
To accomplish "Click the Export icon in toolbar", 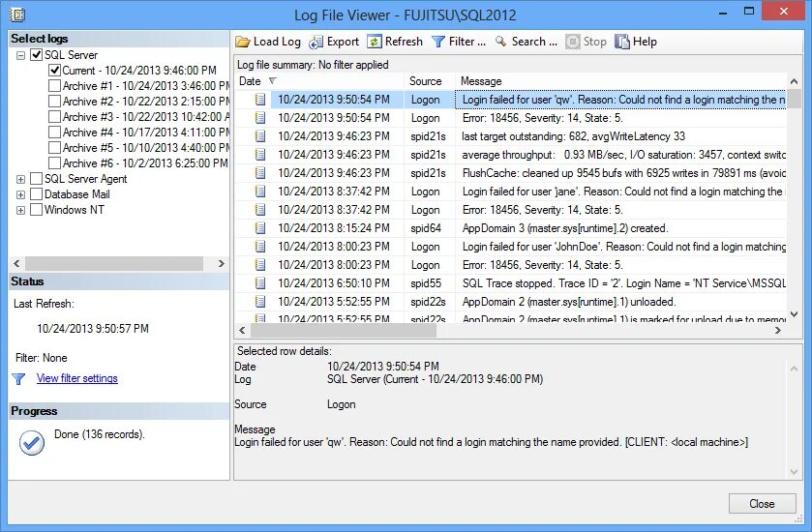I will 316,42.
